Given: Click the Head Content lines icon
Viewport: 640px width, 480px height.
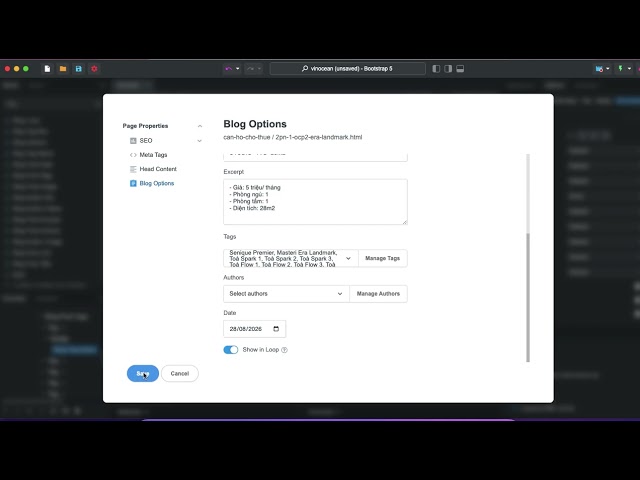Looking at the screenshot, I should tap(133, 169).
